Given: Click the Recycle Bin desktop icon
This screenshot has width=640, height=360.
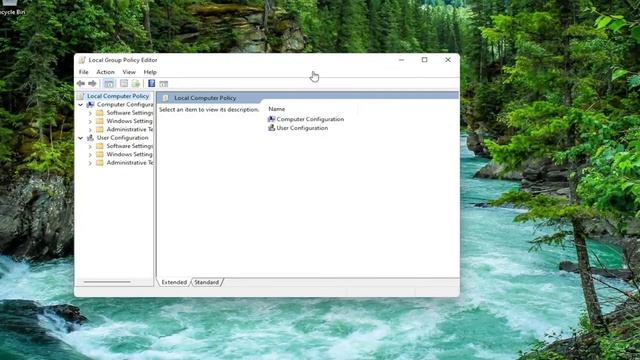Looking at the screenshot, I should point(11,8).
